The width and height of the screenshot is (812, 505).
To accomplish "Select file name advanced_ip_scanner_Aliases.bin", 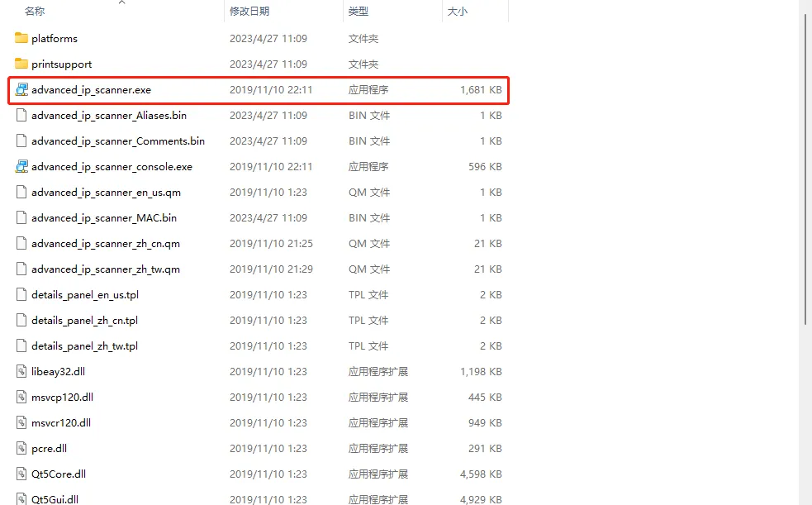I will (x=109, y=116).
